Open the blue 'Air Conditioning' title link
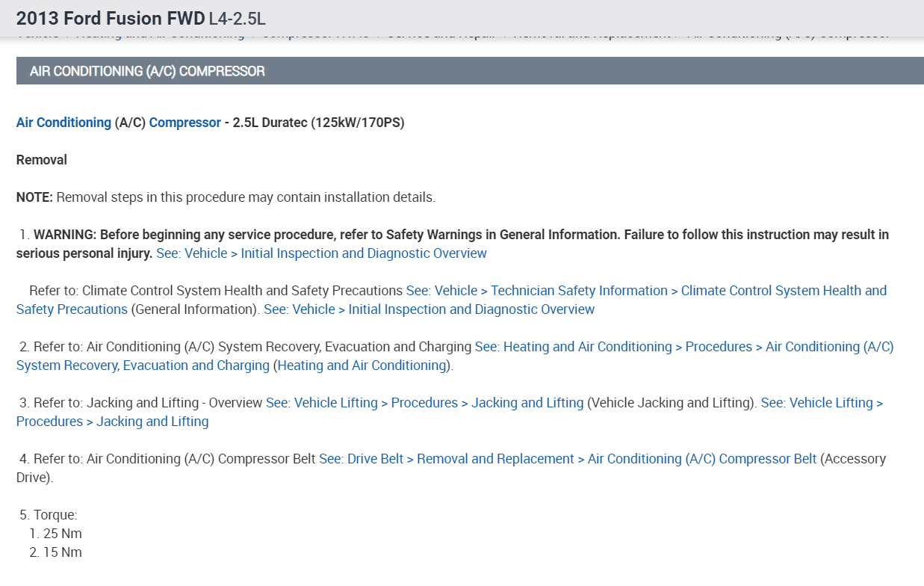 coord(63,123)
